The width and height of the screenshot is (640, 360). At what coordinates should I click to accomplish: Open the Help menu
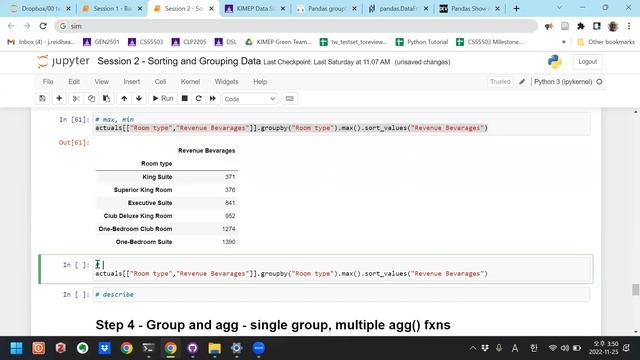pos(260,82)
